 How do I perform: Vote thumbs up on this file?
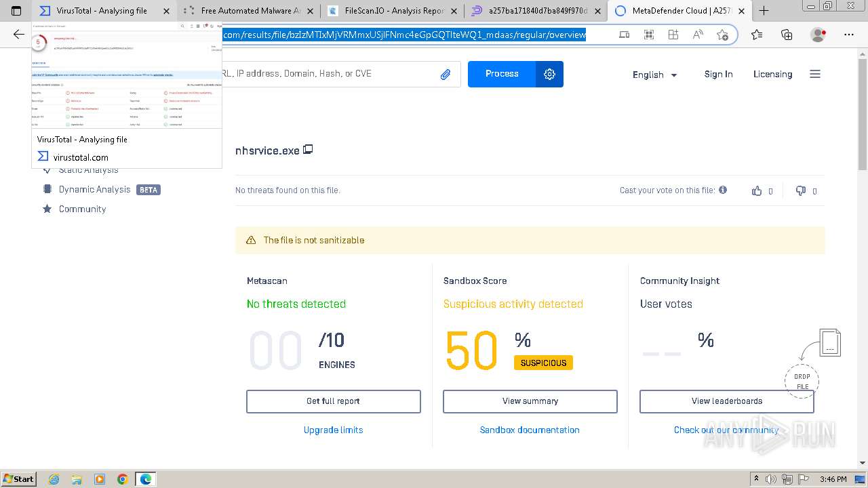[757, 191]
